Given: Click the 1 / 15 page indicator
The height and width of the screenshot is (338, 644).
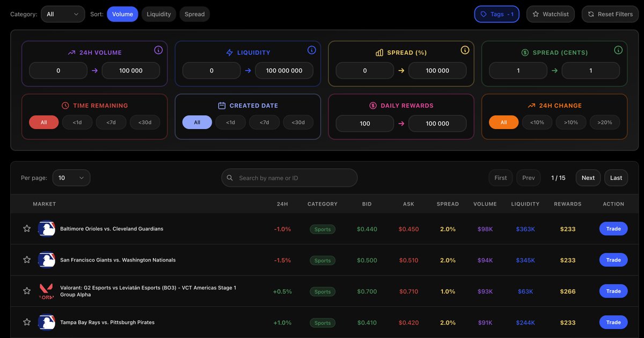Looking at the screenshot, I should tap(558, 178).
